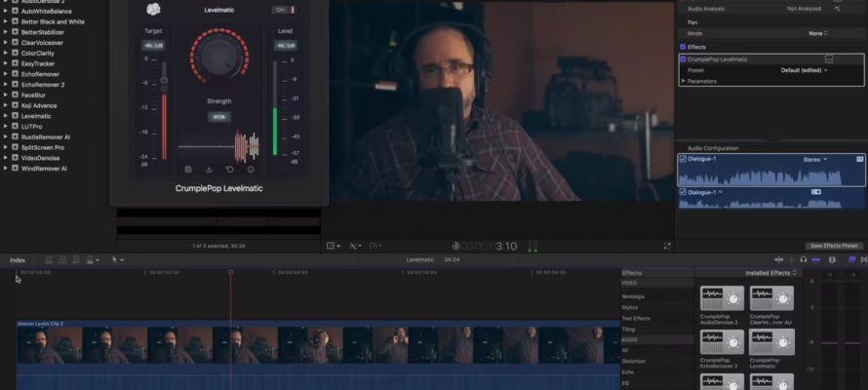
Task: Toggle the first Dialogue-1 component checkbox
Action: pos(683,159)
